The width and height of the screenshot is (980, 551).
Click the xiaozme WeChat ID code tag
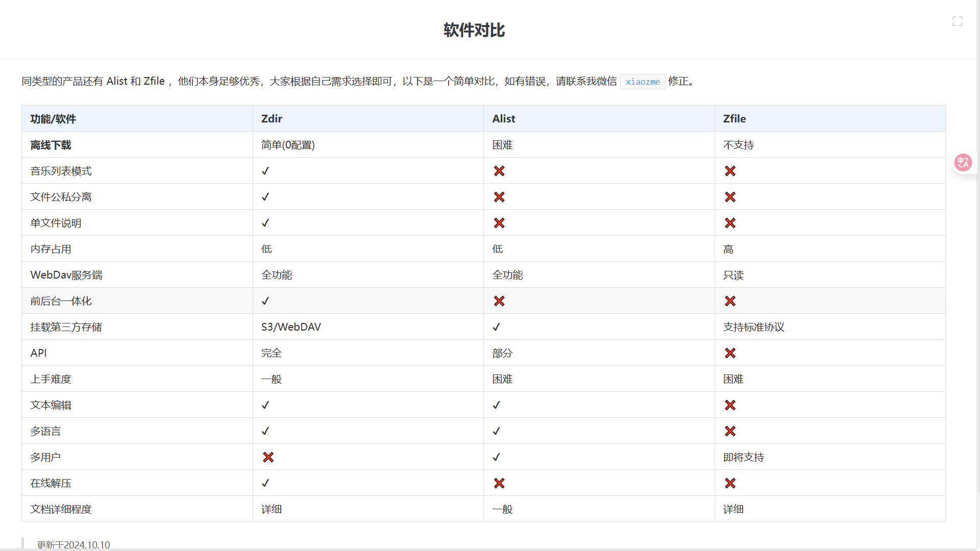tap(643, 82)
